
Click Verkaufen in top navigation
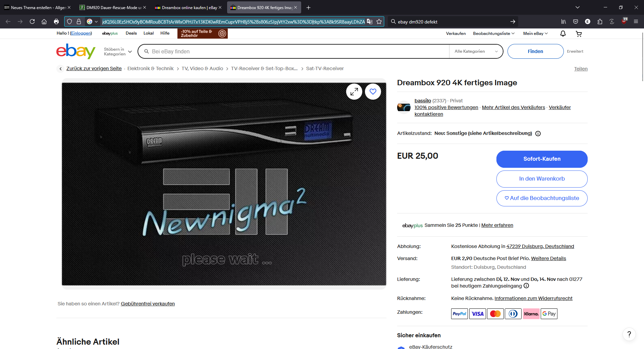(x=456, y=34)
